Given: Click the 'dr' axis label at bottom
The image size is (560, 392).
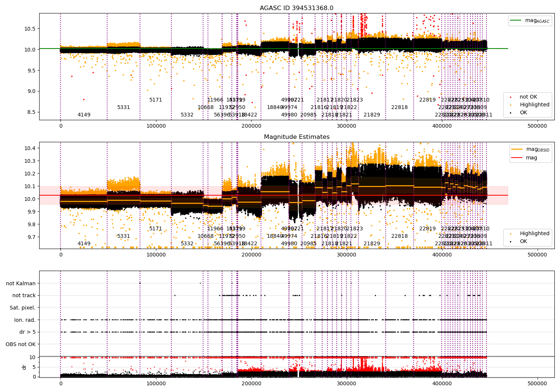Looking at the screenshot, I should click(24, 367).
